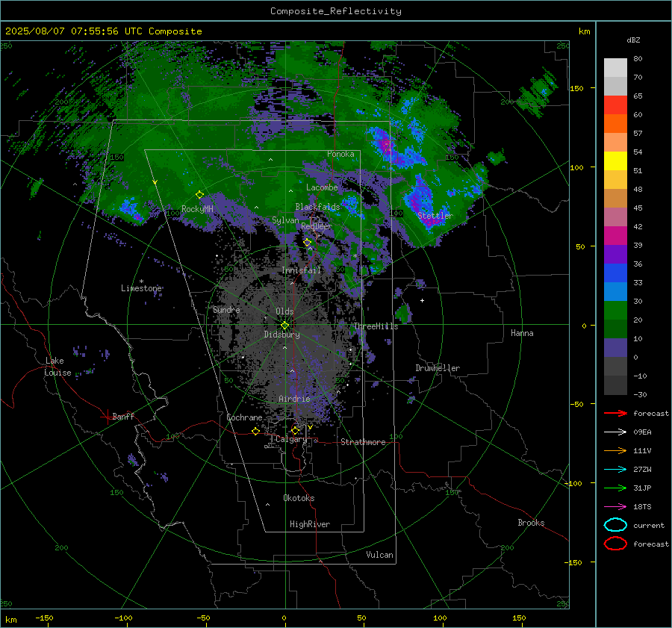Image resolution: width=672 pixels, height=628 pixels.
Task: Click the RockyMH label
Action: 197,209
